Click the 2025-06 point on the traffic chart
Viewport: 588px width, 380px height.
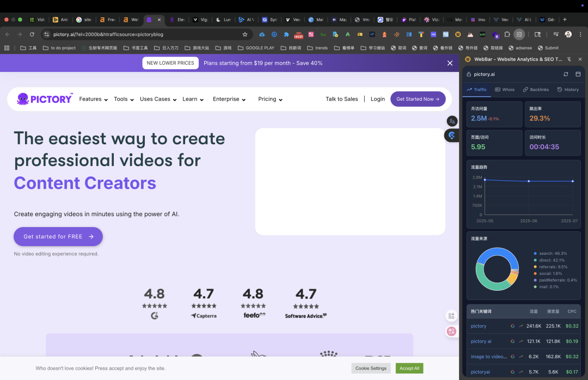(x=529, y=181)
